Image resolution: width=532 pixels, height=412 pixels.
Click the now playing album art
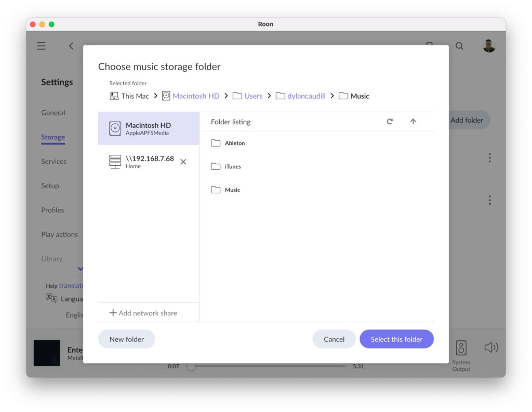[47, 353]
